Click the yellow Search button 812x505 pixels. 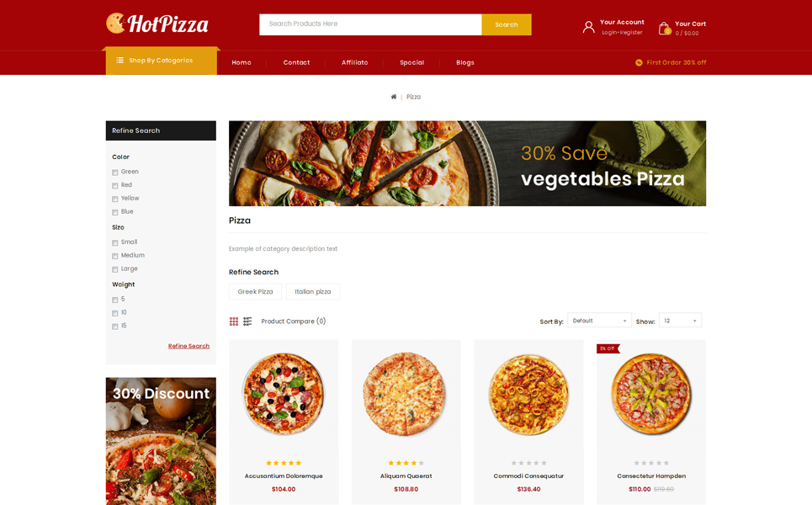(x=507, y=25)
